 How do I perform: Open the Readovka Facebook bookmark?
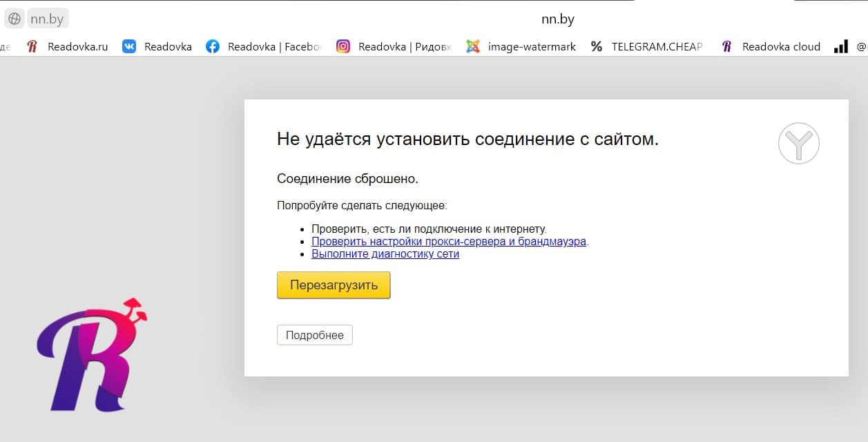[264, 47]
